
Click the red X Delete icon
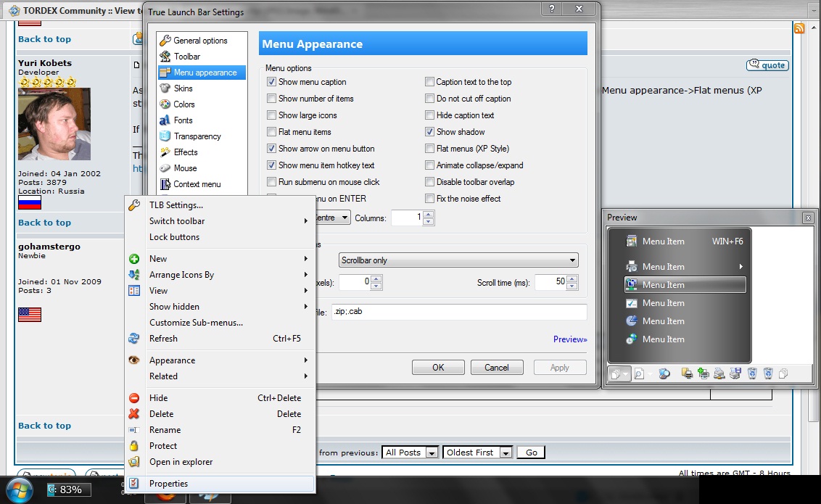pos(134,414)
